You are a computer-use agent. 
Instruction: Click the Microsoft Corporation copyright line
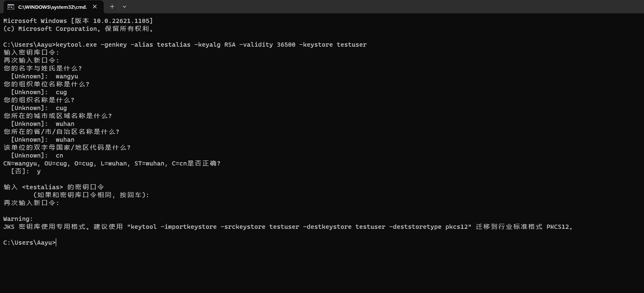(x=79, y=29)
